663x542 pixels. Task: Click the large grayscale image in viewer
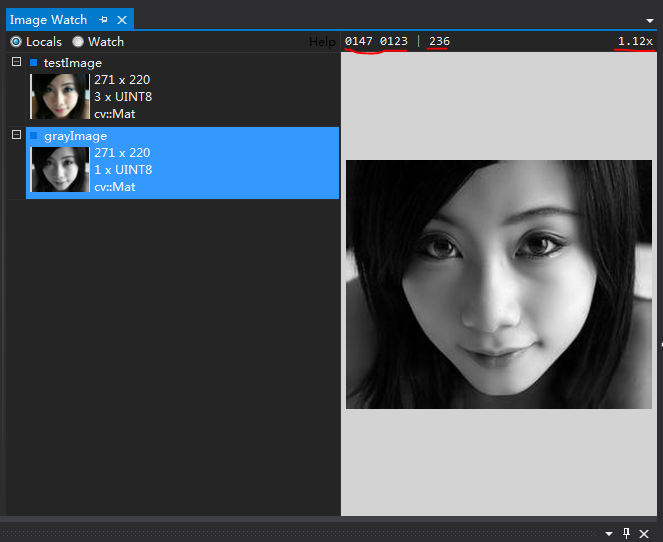pos(499,284)
